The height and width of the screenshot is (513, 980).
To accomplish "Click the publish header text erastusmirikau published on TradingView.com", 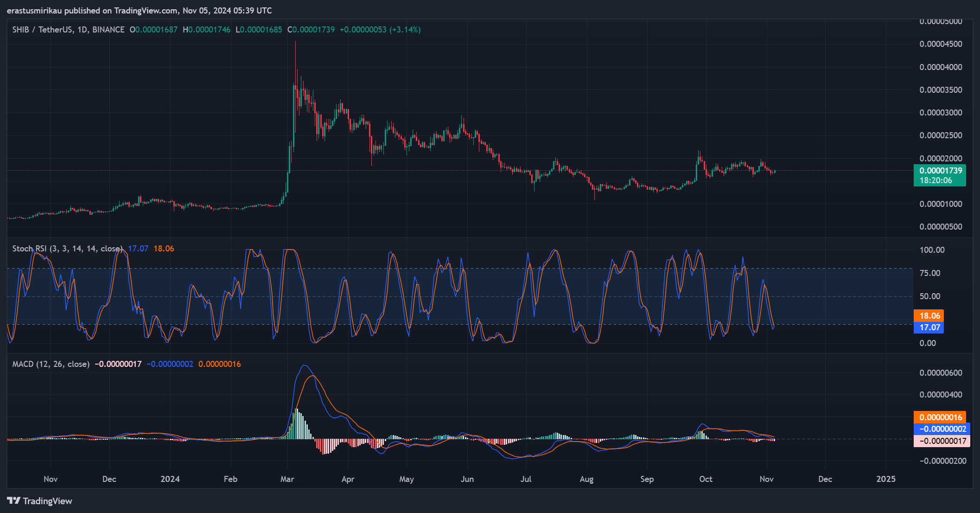I will tap(92, 11).
